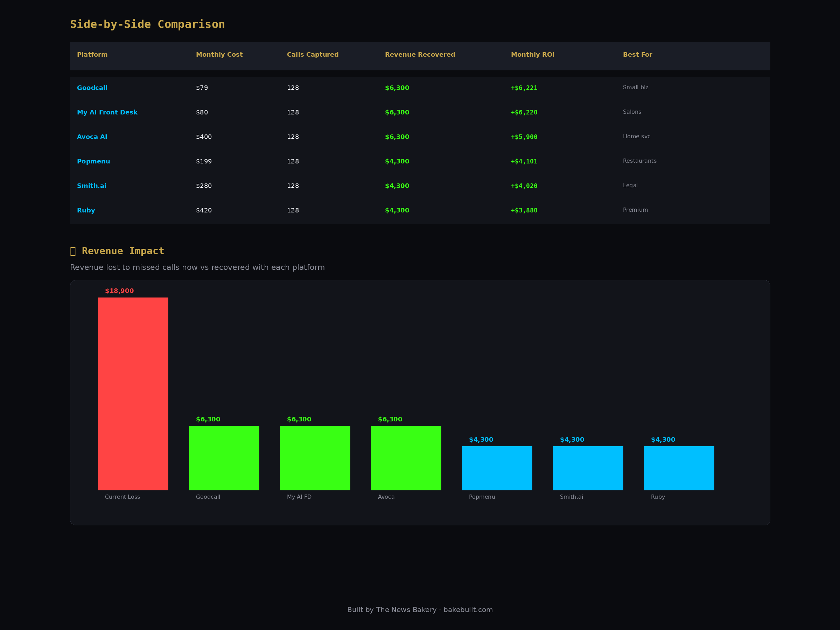Click the Salons best-for cell
840x630 pixels.
point(632,112)
